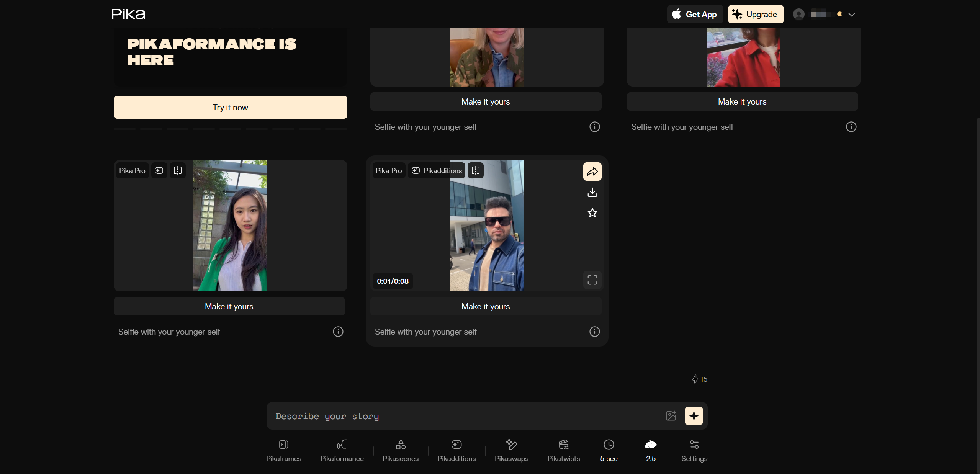Click the image upload icon in the prompt box

[671, 416]
